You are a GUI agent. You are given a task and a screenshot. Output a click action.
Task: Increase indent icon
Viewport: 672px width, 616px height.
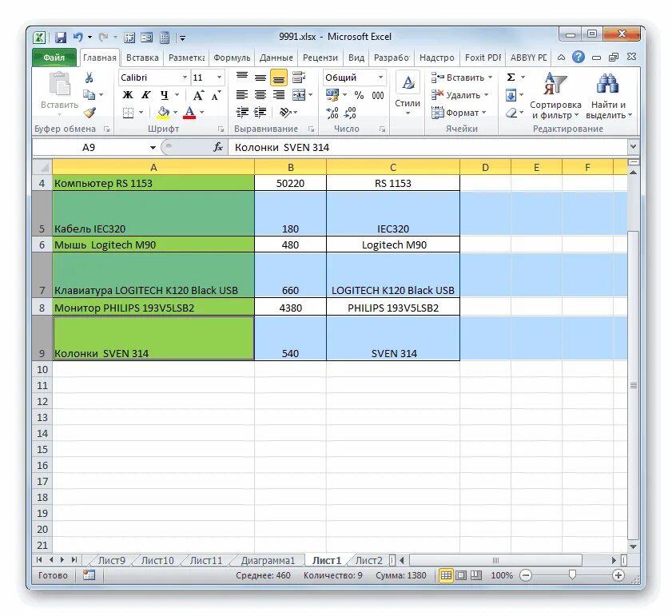(x=260, y=113)
